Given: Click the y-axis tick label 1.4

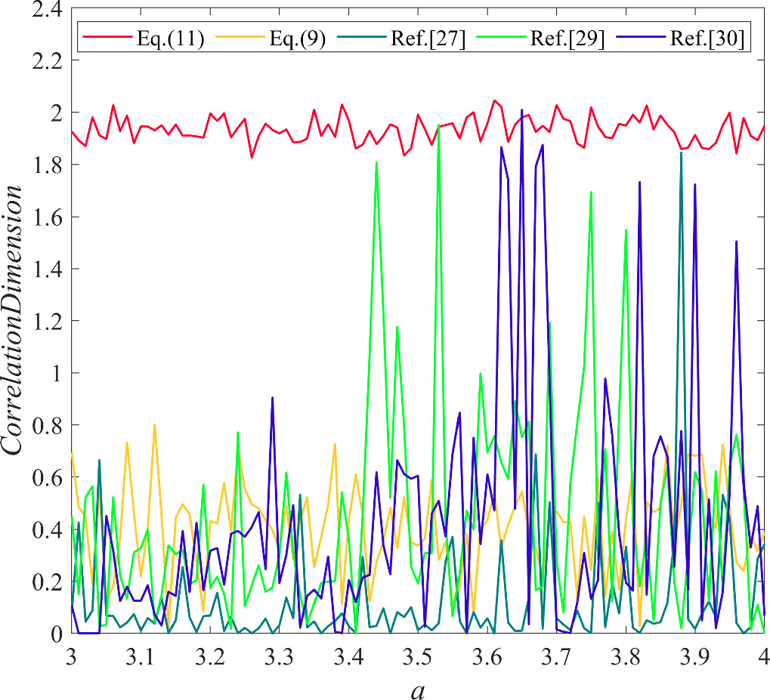Looking at the screenshot, I should pos(48,269).
